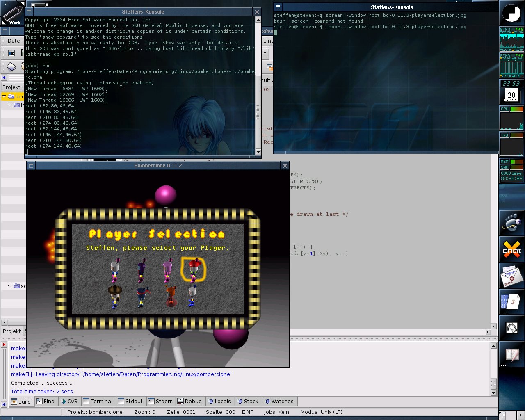Expand the src folder triangle in project tree
525x420 pixels.
point(10,286)
